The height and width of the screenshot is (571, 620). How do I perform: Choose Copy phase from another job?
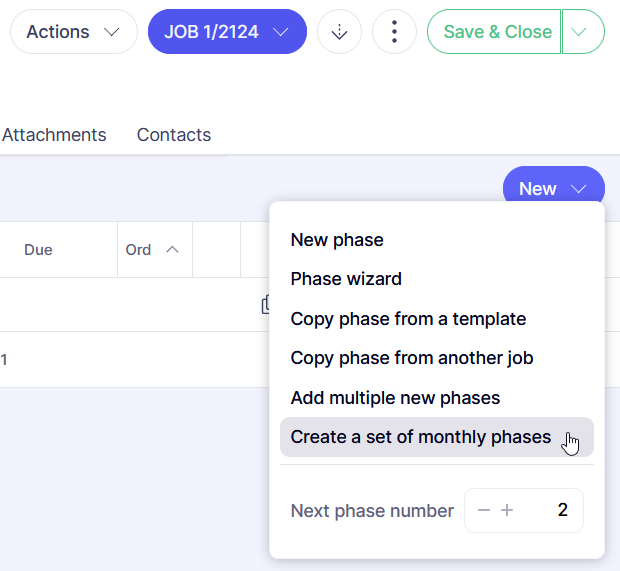412,358
